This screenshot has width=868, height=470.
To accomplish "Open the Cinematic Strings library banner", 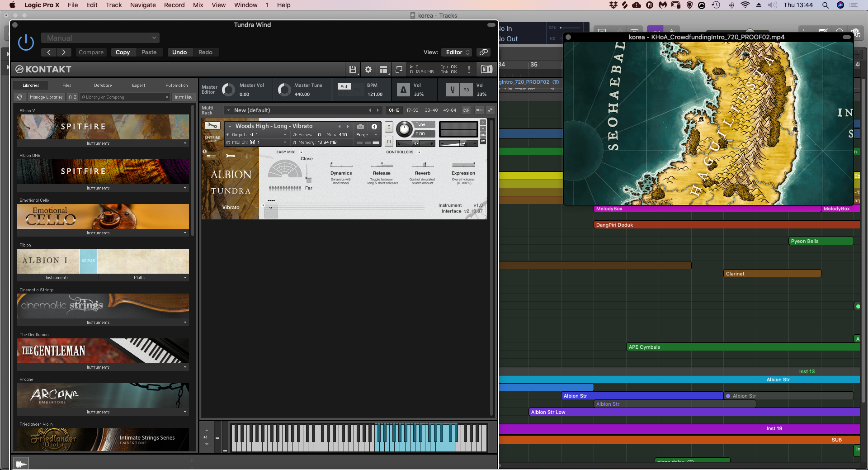I will (x=103, y=306).
